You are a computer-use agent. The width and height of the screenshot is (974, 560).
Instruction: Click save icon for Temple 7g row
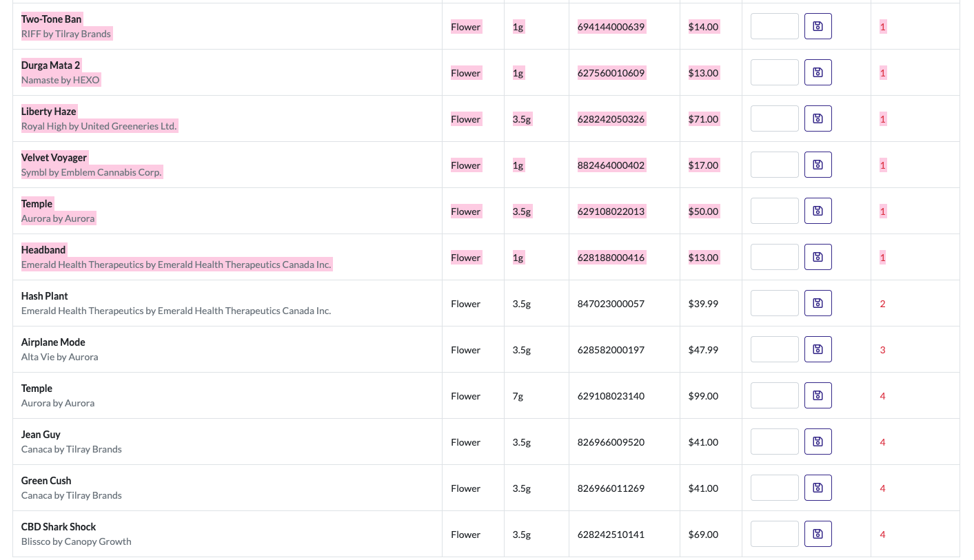coord(818,395)
